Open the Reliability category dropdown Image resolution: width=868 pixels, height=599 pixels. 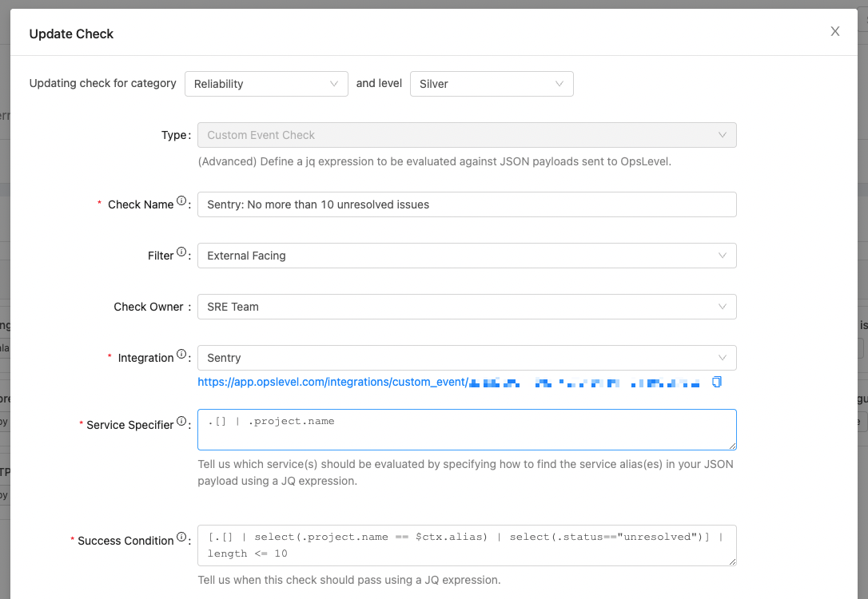[x=266, y=84]
